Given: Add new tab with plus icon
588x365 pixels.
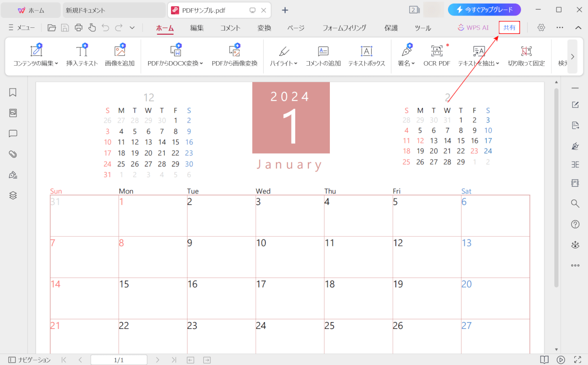Looking at the screenshot, I should [285, 10].
